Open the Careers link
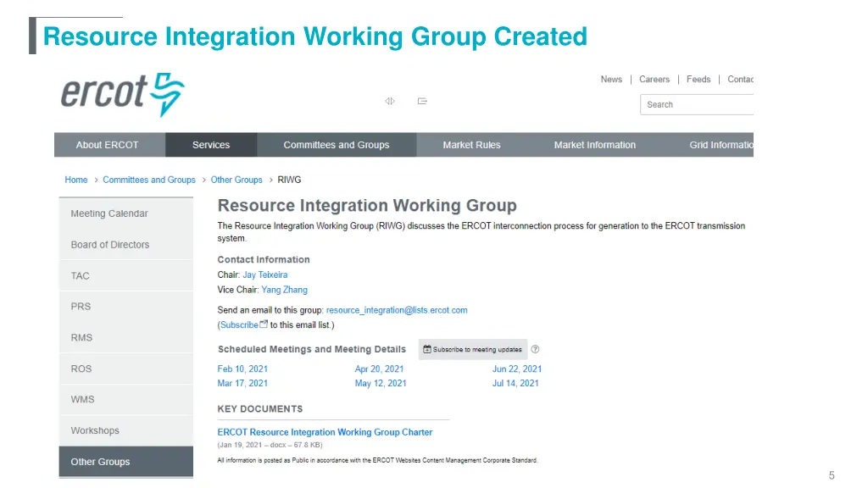 [x=654, y=79]
